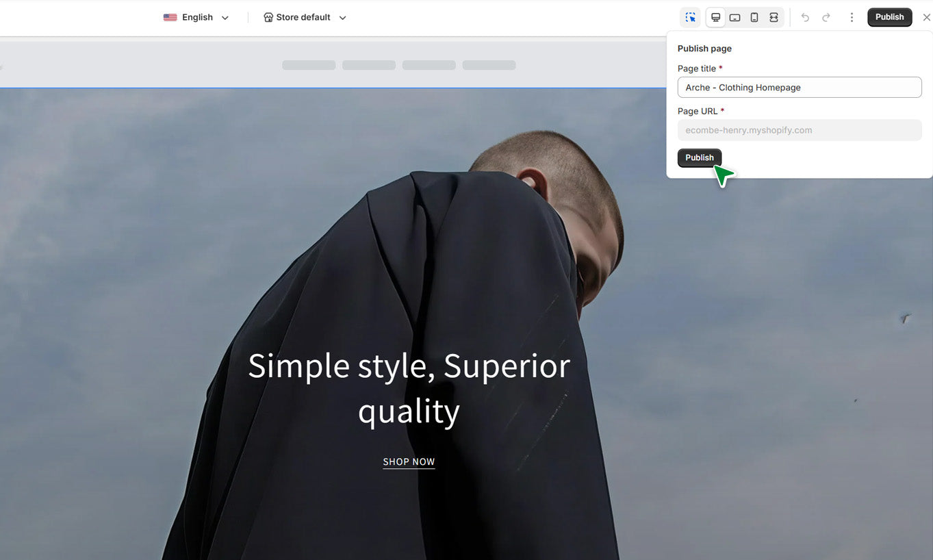
Task: Click the US flag language icon
Action: click(x=170, y=17)
